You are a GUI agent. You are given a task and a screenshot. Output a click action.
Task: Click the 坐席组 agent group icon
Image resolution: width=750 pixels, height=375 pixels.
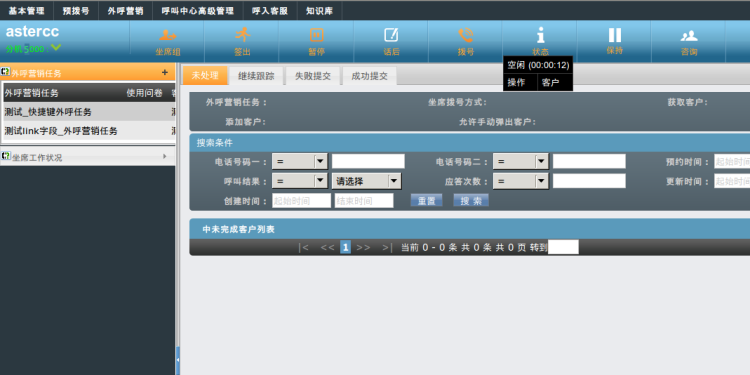pos(167,35)
